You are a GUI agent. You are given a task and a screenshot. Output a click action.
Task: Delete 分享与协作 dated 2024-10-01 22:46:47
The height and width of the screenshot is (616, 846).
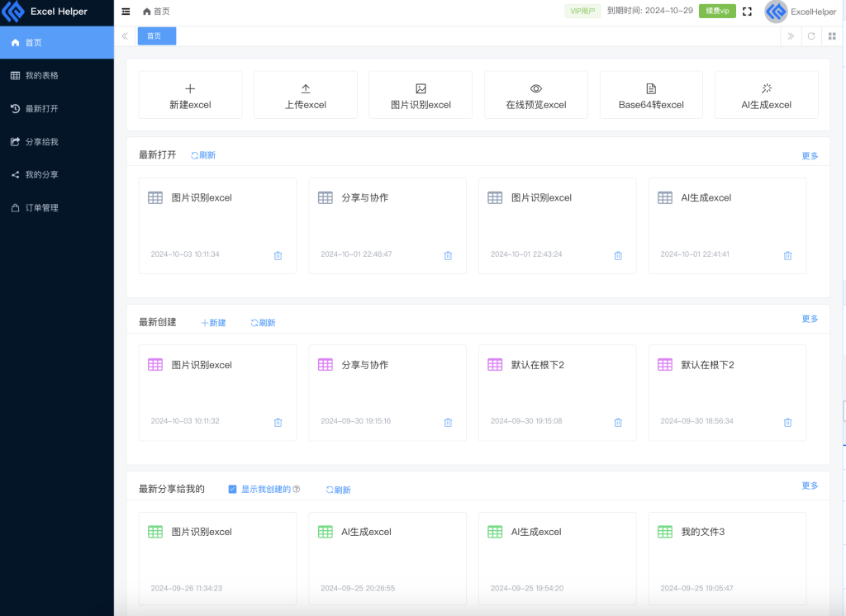448,256
